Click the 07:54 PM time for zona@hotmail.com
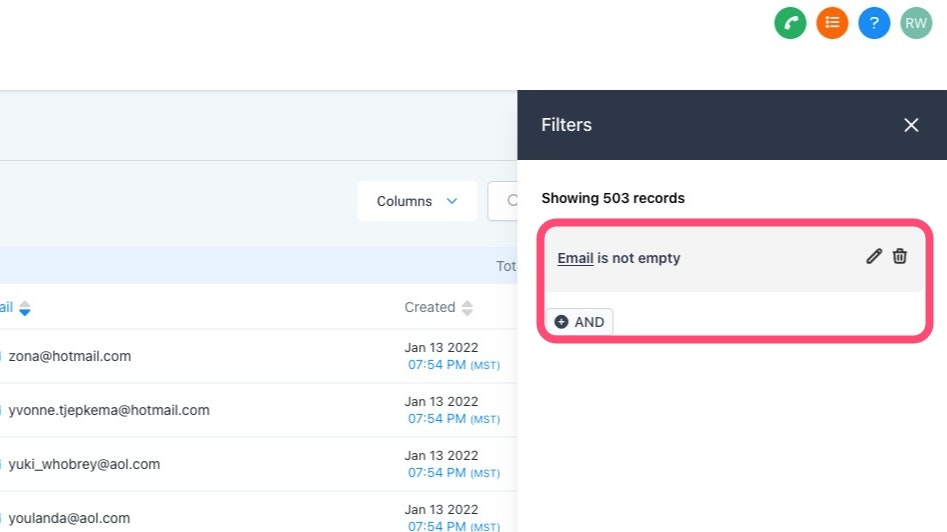The image size is (947, 532). tap(436, 365)
